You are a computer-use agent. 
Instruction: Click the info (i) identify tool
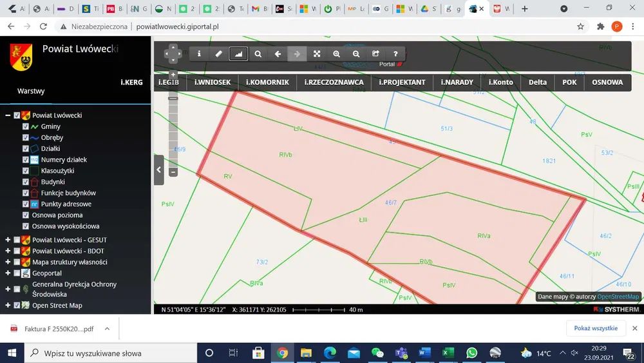199,54
